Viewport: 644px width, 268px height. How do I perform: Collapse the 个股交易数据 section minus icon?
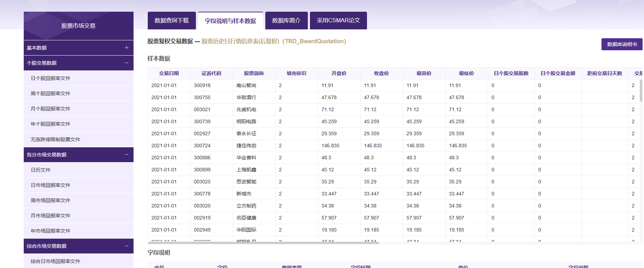[126, 63]
